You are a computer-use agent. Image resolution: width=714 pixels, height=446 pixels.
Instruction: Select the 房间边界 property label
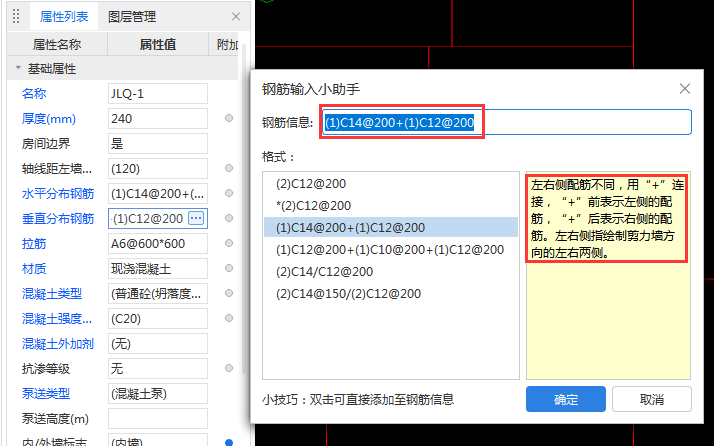46,144
